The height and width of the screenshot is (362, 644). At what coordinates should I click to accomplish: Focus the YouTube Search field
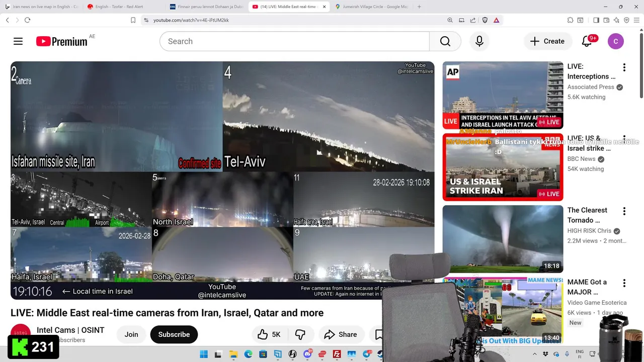point(294,41)
